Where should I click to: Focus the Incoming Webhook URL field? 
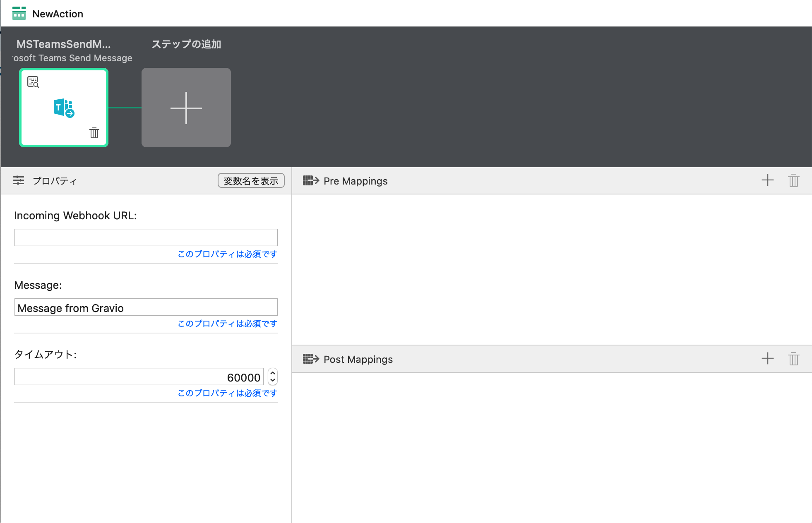146,238
